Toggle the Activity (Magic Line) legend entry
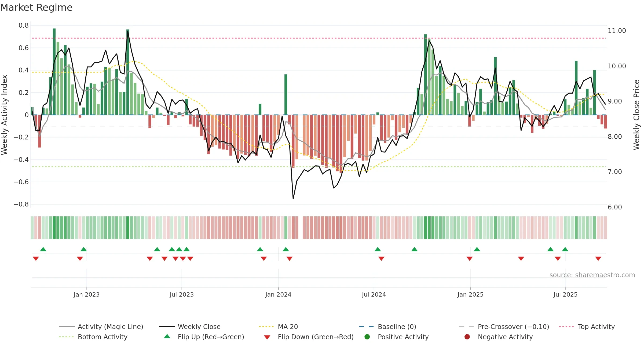 101,327
